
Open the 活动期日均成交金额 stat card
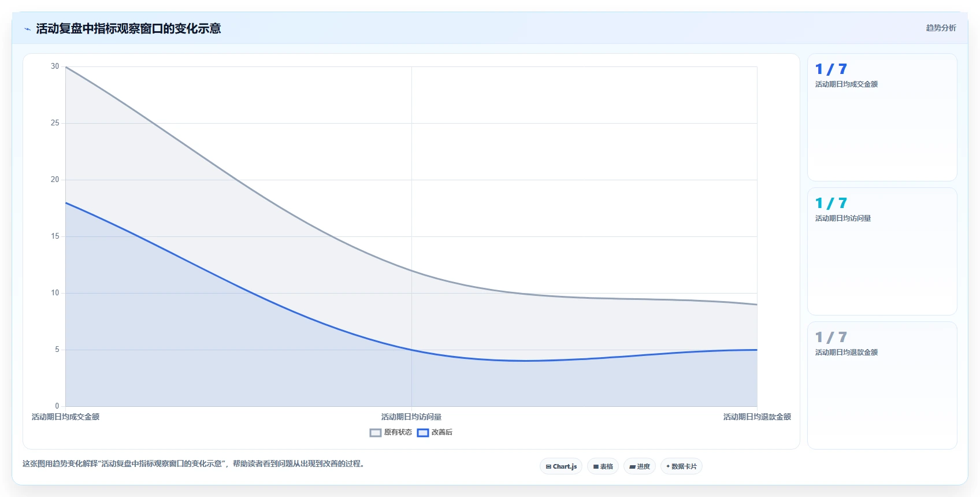[x=882, y=117]
